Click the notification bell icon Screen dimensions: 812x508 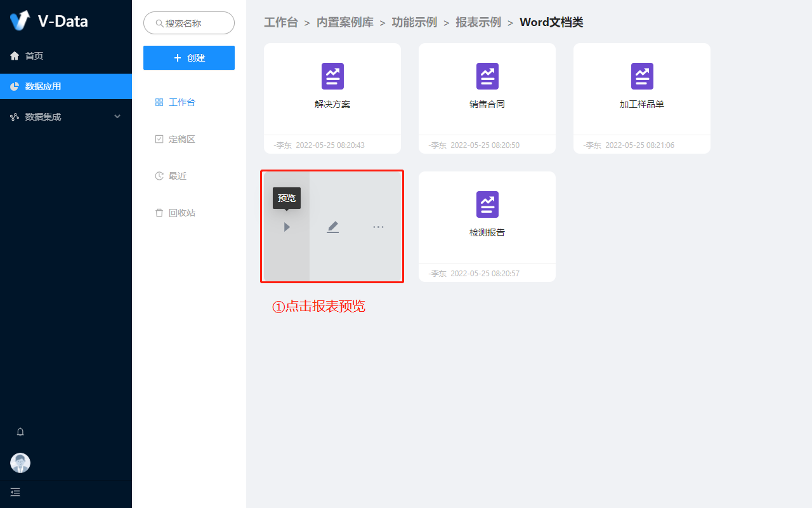[20, 432]
